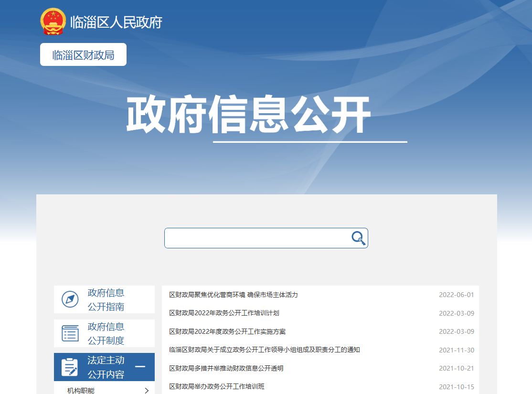The image size is (532, 394).
Task: Open article 区财政局聚焦优化营商环境 确保市场主体活力
Action: tap(234, 295)
